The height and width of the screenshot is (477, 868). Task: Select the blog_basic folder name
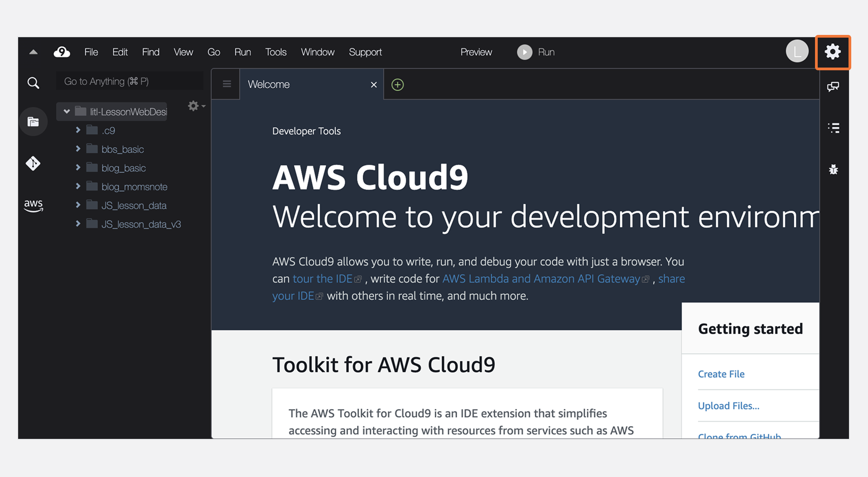click(124, 168)
